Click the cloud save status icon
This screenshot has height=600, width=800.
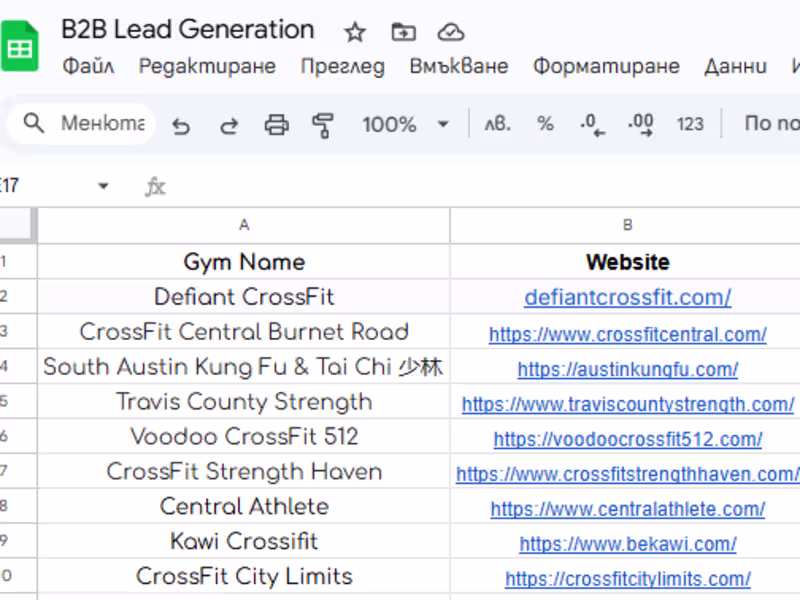(450, 32)
